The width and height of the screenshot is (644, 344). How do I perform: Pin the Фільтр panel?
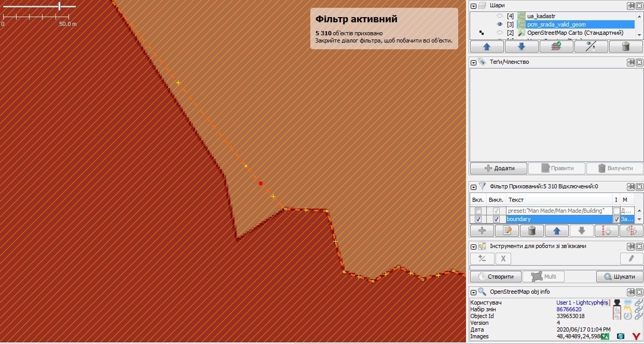[630, 187]
